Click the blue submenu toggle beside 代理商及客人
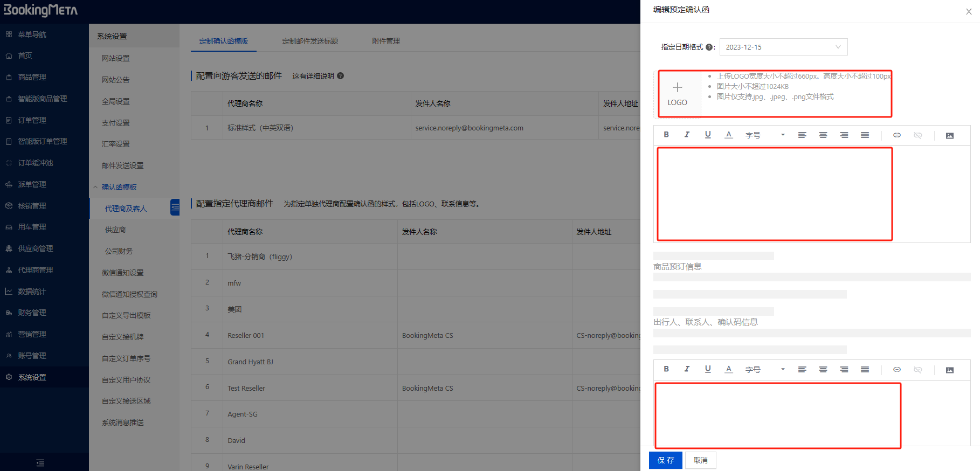980x471 pixels. [x=175, y=207]
